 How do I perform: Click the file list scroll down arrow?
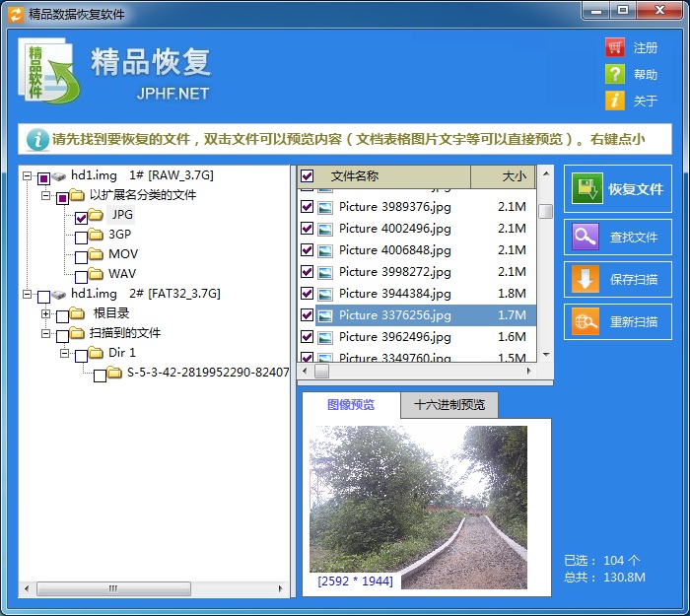[x=546, y=354]
